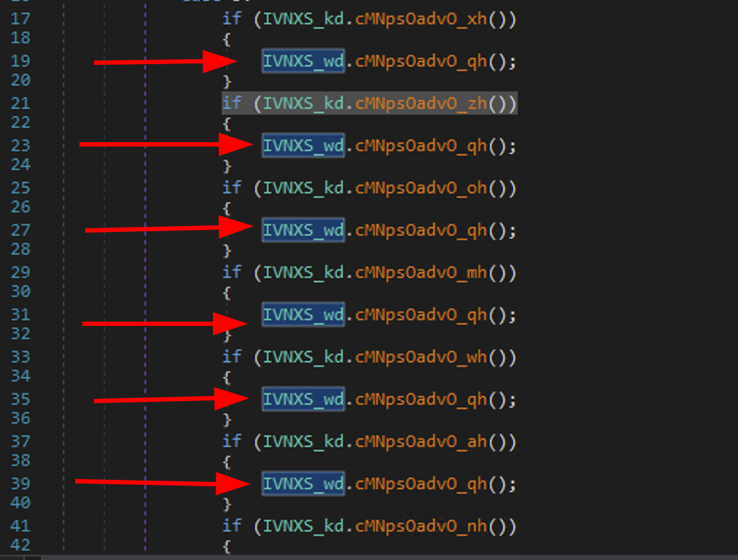Select the cMNpsOadvO_mh method name

(x=421, y=273)
